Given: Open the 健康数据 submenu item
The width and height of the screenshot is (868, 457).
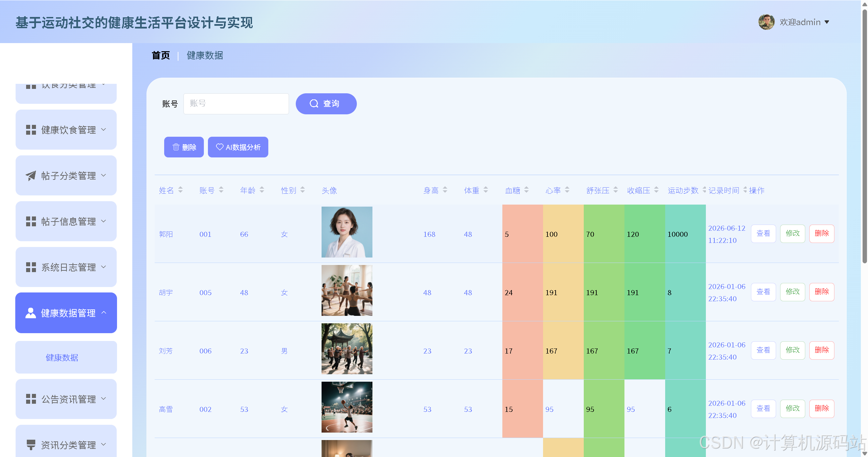Looking at the screenshot, I should click(66, 357).
